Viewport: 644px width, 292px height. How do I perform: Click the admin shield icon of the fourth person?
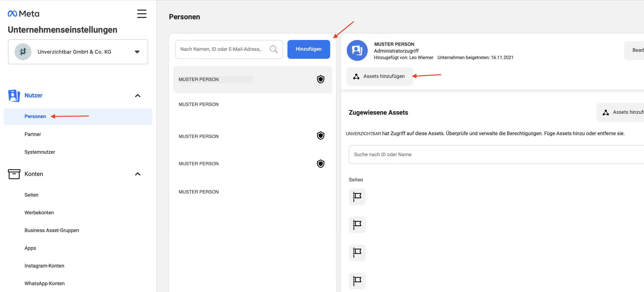[320, 164]
